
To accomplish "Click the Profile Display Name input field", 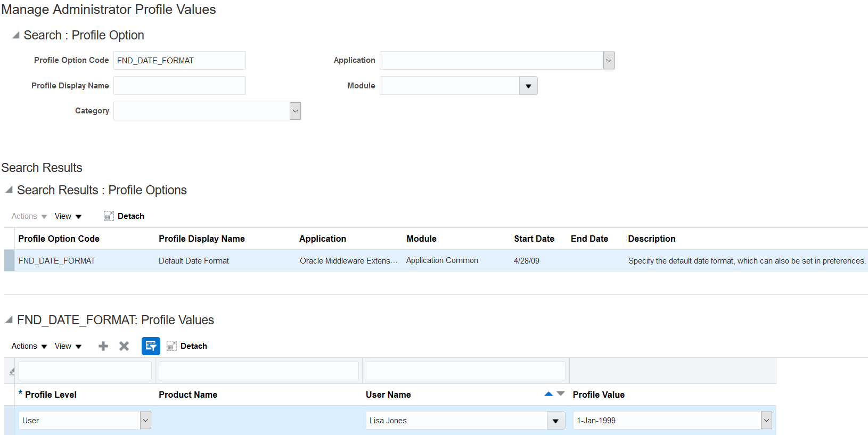I will point(179,86).
